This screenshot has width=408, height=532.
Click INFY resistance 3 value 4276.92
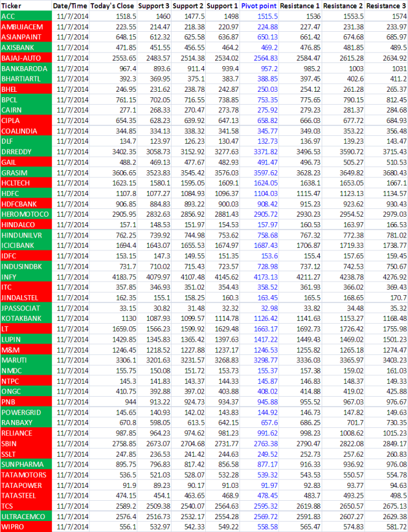pyautogui.click(x=395, y=277)
